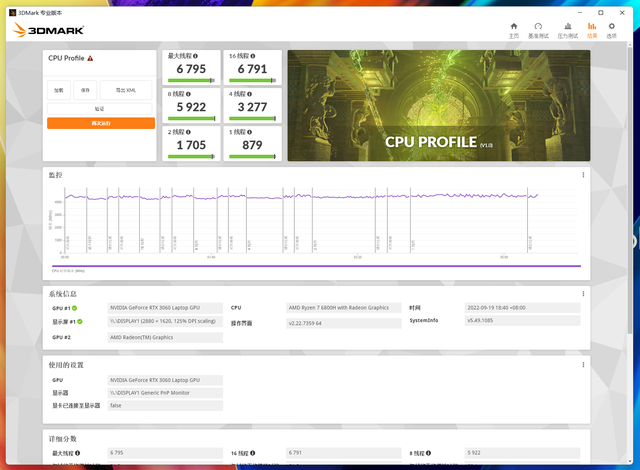The height and width of the screenshot is (470, 640).
Task: Open the 主页 home tab
Action: coord(513,31)
